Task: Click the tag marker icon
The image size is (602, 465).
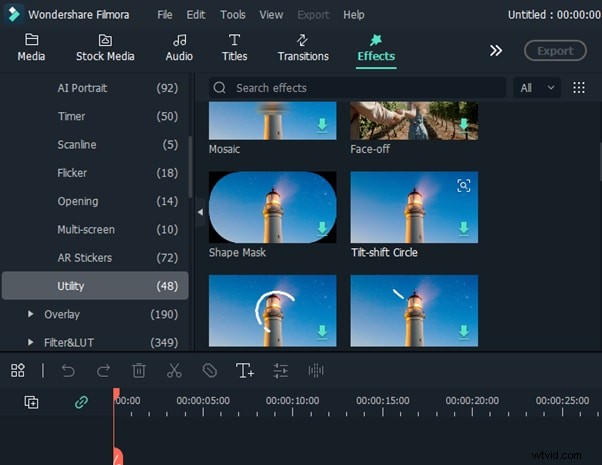Action: (210, 371)
